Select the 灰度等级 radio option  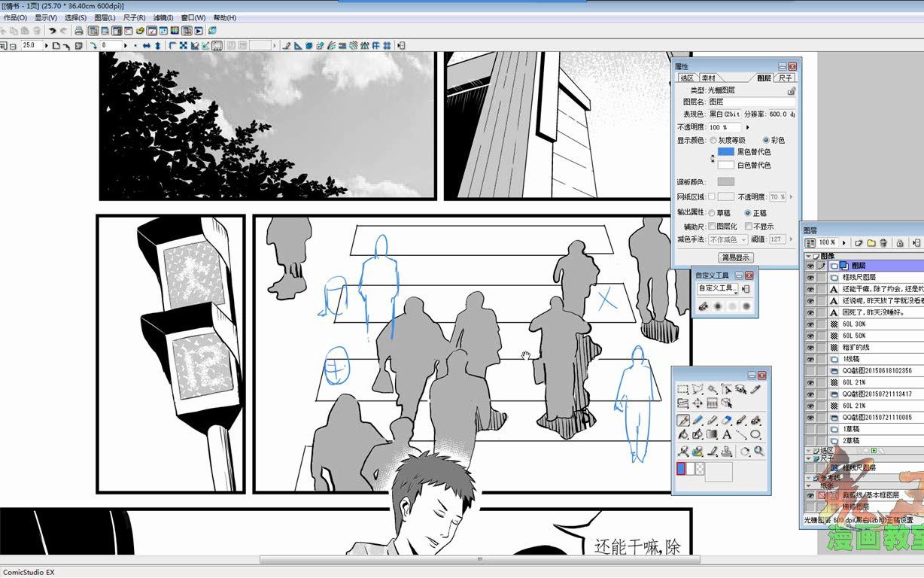[x=712, y=140]
